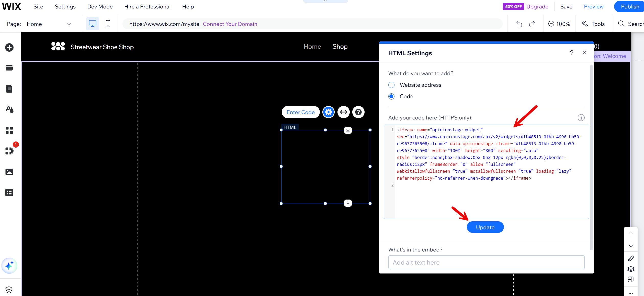Click the zoom out minus control
The height and width of the screenshot is (296, 644).
point(551,24)
